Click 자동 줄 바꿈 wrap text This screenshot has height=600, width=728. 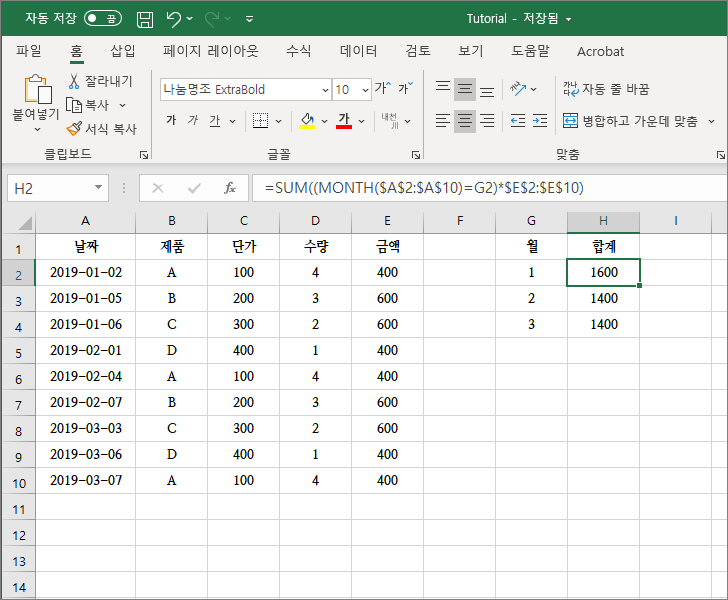pos(606,88)
